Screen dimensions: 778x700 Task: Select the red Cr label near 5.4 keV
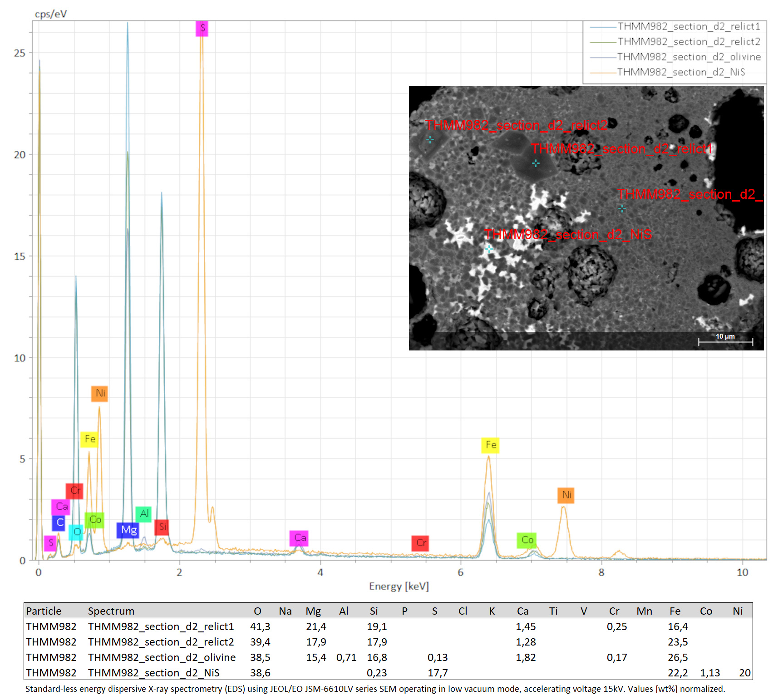(x=420, y=543)
